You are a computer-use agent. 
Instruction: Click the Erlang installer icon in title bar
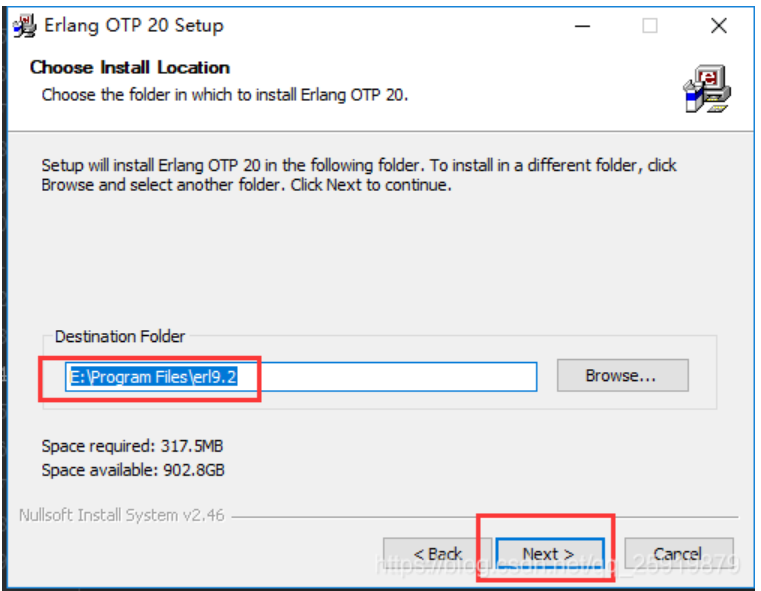pyautogui.click(x=24, y=25)
